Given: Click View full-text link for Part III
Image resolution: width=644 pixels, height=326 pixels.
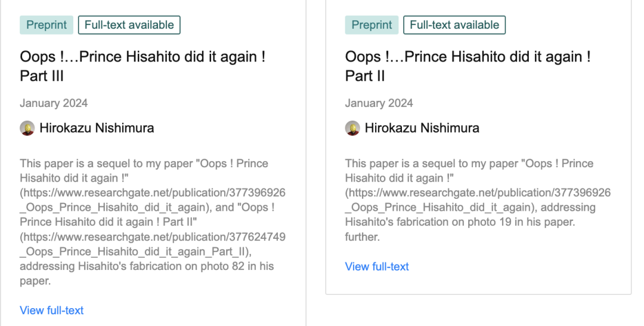Looking at the screenshot, I should point(52,310).
